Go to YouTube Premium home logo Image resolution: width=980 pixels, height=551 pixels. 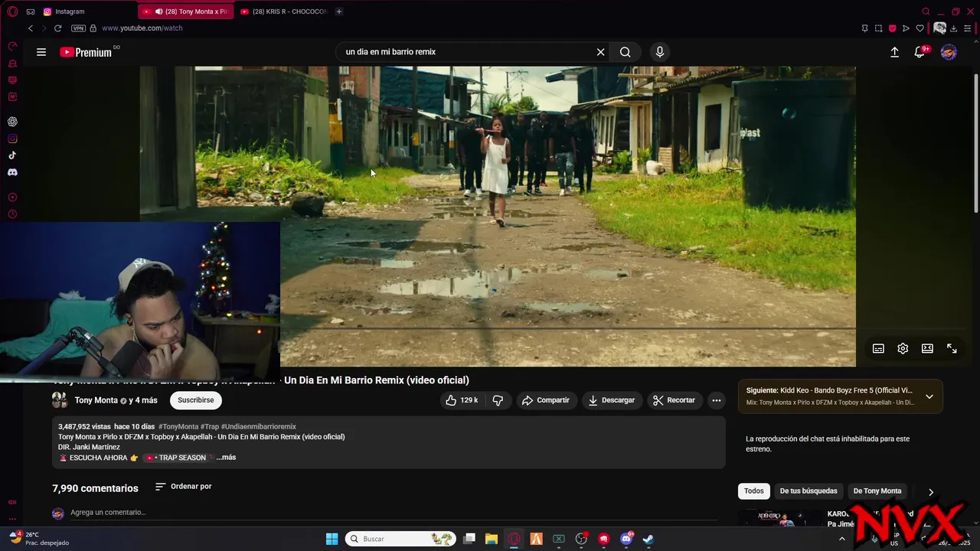[86, 52]
